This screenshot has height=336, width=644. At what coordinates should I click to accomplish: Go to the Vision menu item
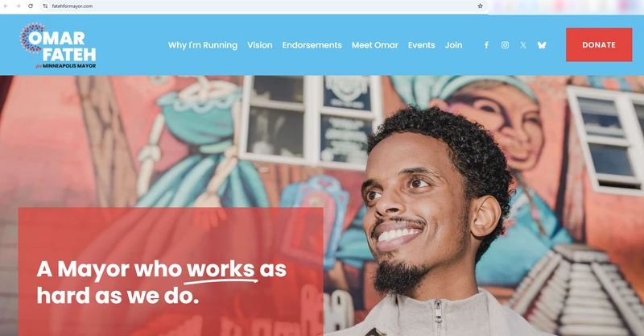pyautogui.click(x=259, y=45)
